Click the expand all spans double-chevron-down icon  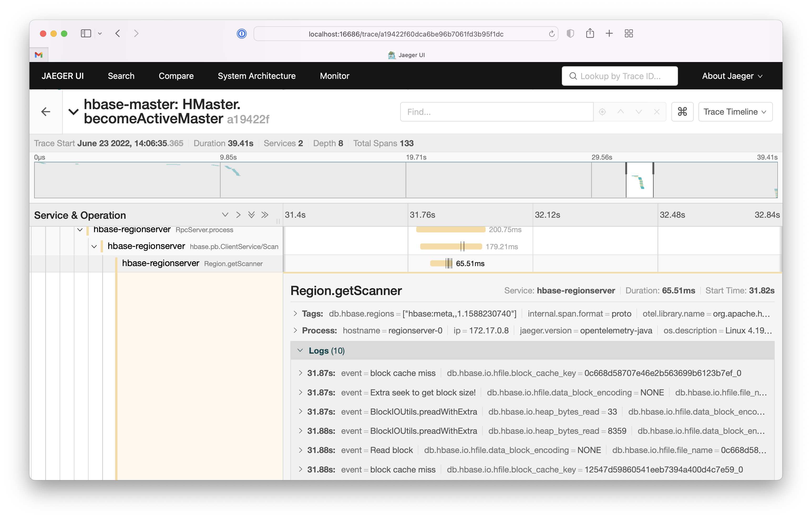pyautogui.click(x=251, y=215)
